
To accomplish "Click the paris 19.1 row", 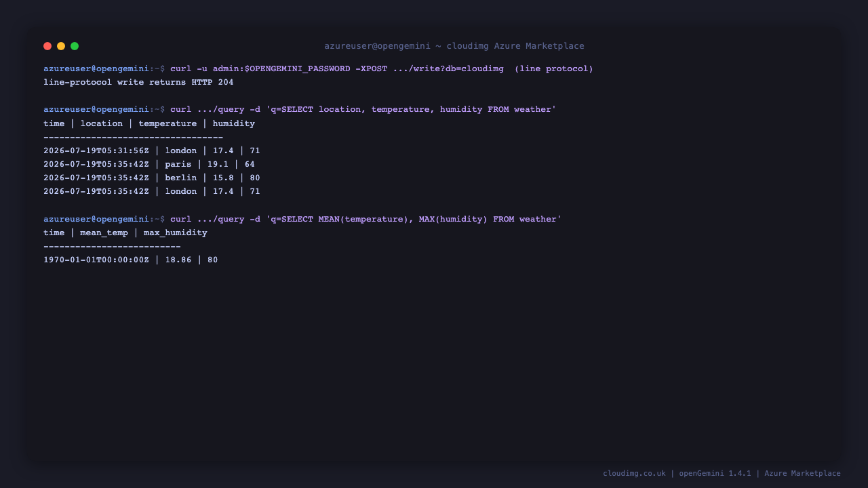I will [149, 165].
